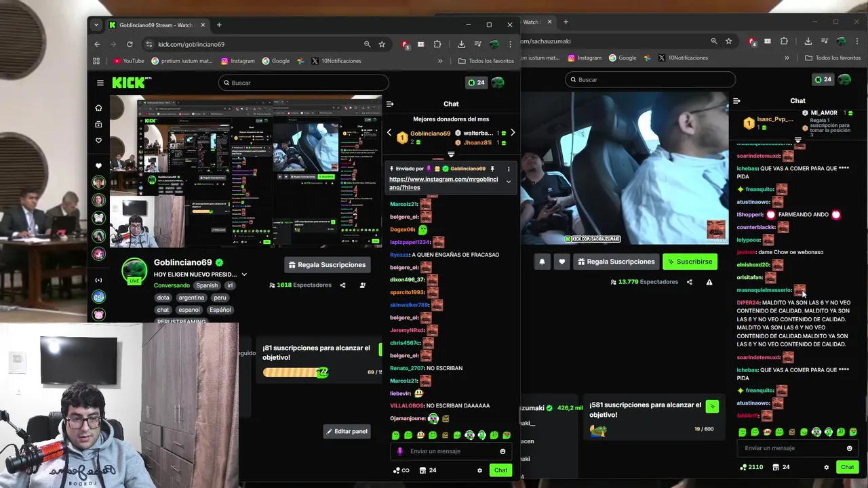Open Instagram bookmark in left window

coord(237,61)
